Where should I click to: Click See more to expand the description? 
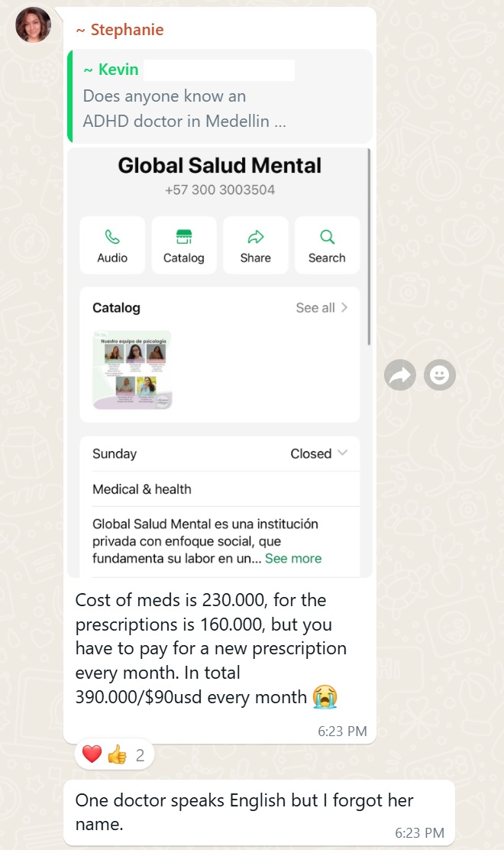[293, 558]
